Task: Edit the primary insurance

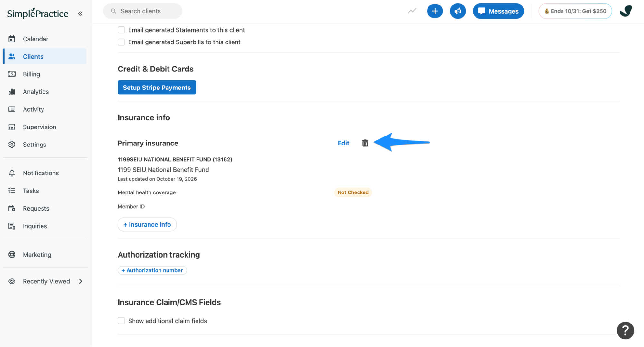Action: click(343, 143)
